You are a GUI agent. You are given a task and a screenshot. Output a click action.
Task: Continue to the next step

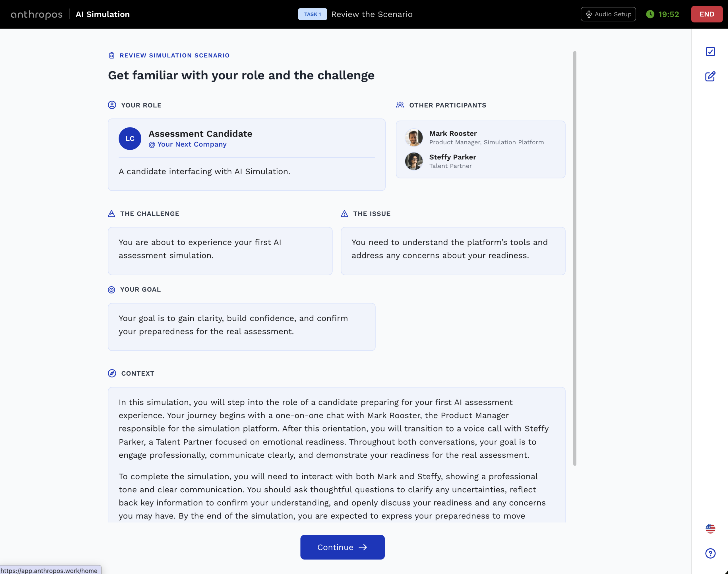click(342, 547)
